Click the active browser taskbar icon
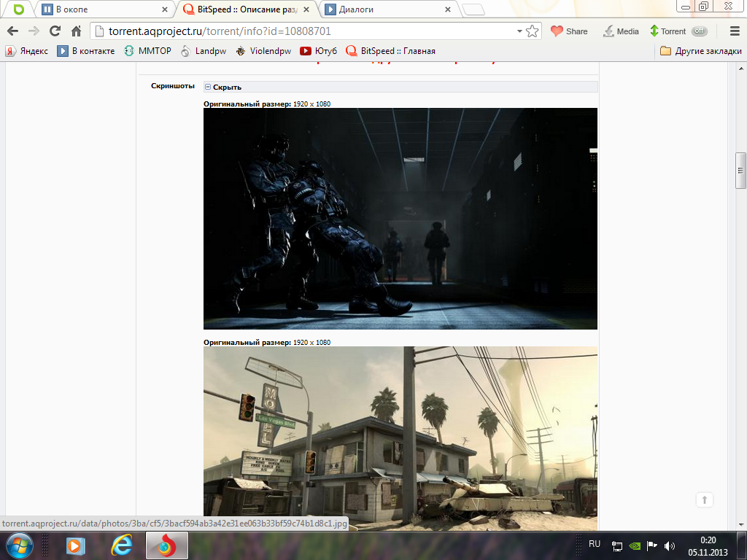The width and height of the screenshot is (747, 560). (x=167, y=545)
